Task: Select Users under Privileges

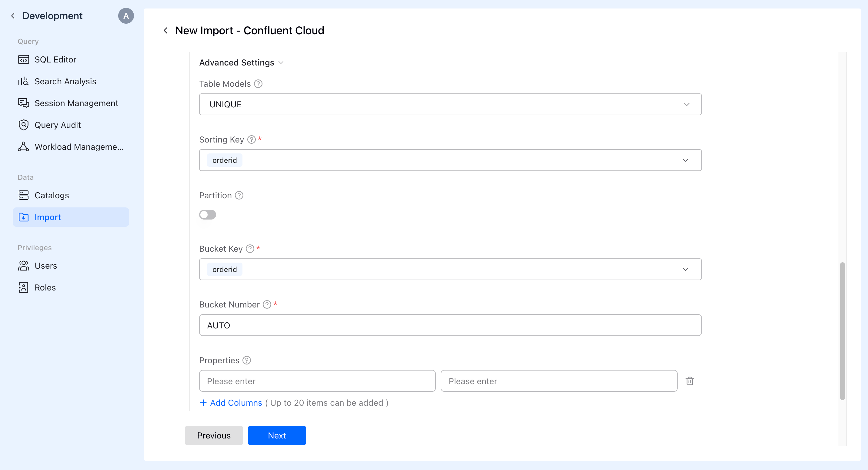Action: [45, 266]
